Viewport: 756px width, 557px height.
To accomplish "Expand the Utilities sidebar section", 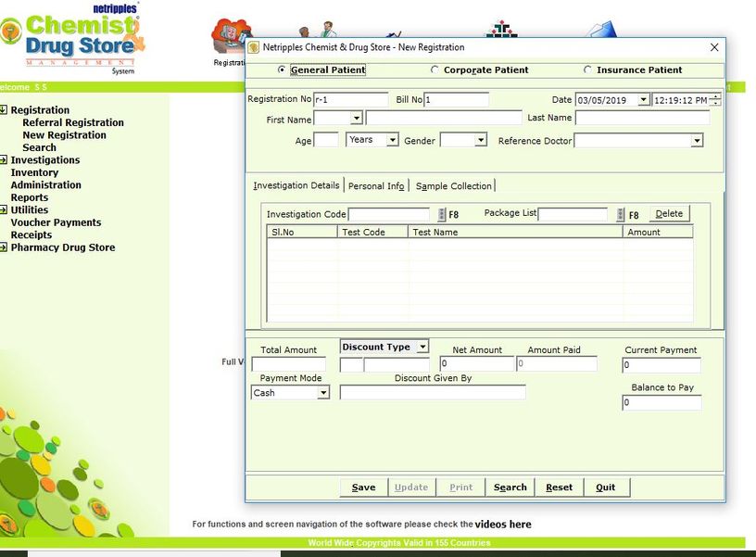I will 4,209.
